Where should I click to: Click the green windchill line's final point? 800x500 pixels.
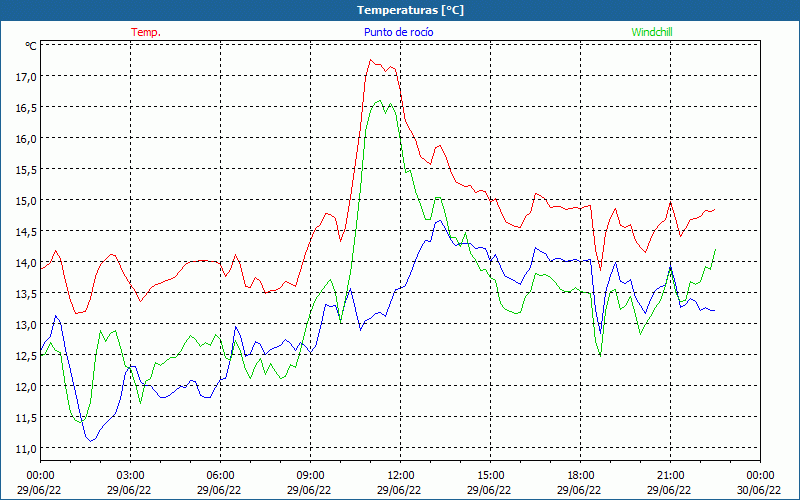click(715, 249)
